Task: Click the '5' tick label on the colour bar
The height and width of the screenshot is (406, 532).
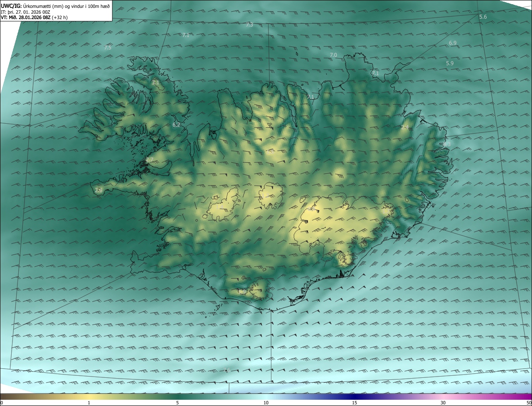Action: click(x=177, y=403)
